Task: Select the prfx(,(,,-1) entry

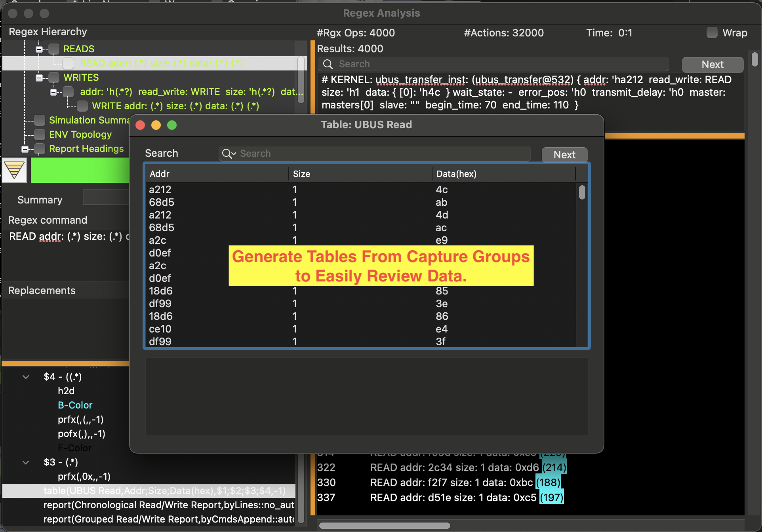Action: pos(81,420)
